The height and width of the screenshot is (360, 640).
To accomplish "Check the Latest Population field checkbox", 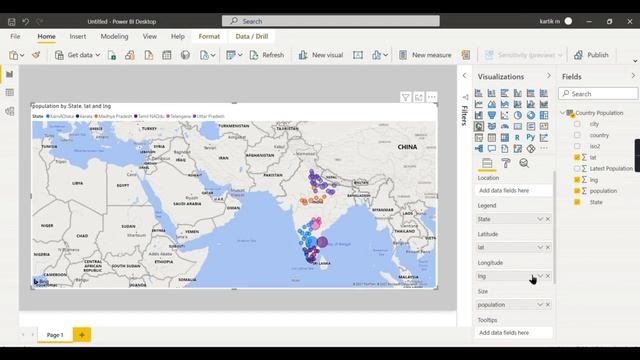I will coord(577,168).
